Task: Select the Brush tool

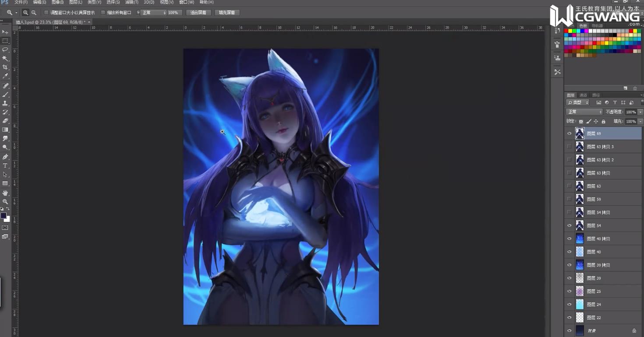Action: click(x=5, y=94)
